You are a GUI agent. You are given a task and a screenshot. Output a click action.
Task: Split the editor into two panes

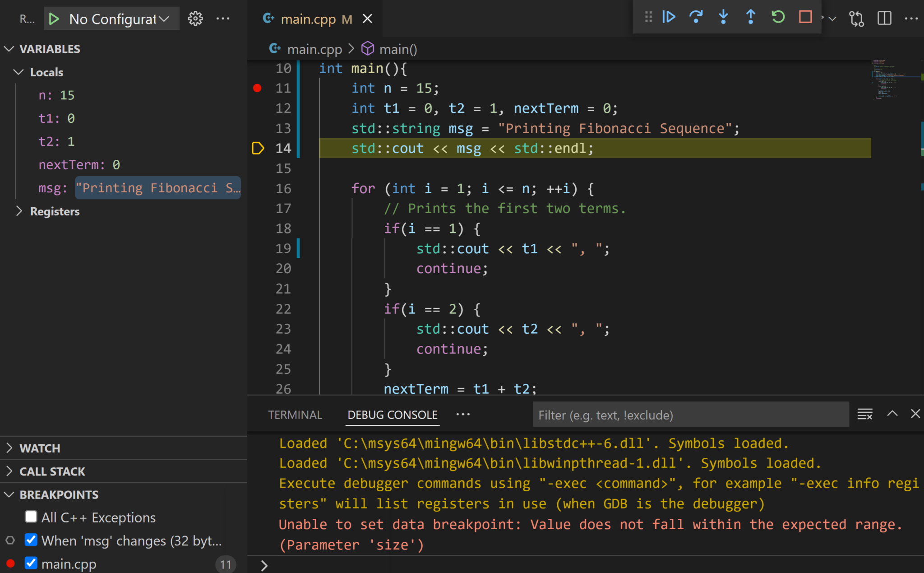884,19
